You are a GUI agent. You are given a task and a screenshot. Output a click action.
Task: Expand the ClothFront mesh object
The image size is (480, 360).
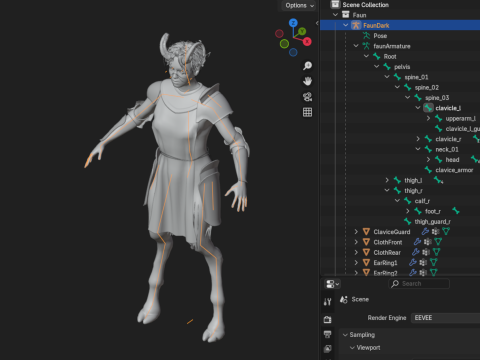pos(356,242)
